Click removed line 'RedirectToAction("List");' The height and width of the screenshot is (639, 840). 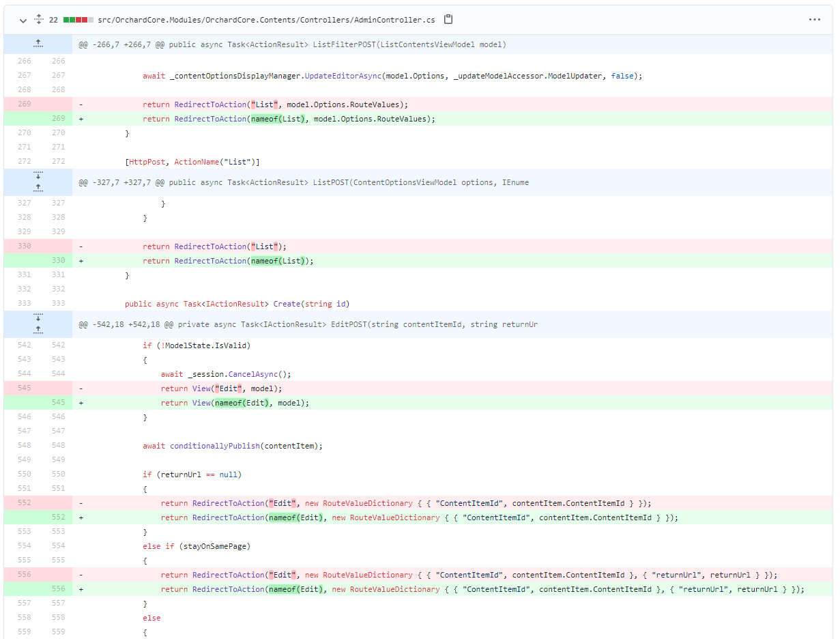pos(214,246)
